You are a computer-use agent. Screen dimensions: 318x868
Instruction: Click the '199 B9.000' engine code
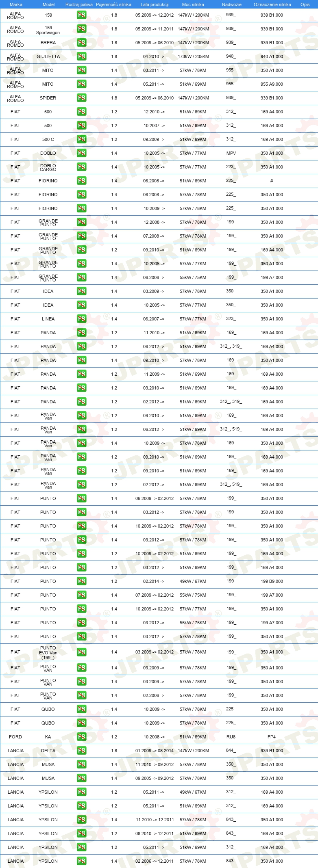click(x=272, y=581)
